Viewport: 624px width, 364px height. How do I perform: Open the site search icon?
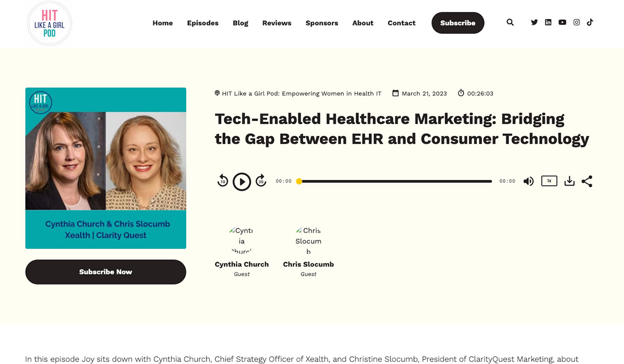click(x=510, y=22)
